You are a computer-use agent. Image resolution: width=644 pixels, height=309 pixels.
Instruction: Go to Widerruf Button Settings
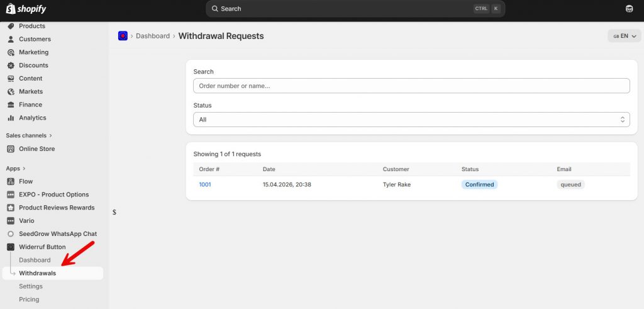31,286
